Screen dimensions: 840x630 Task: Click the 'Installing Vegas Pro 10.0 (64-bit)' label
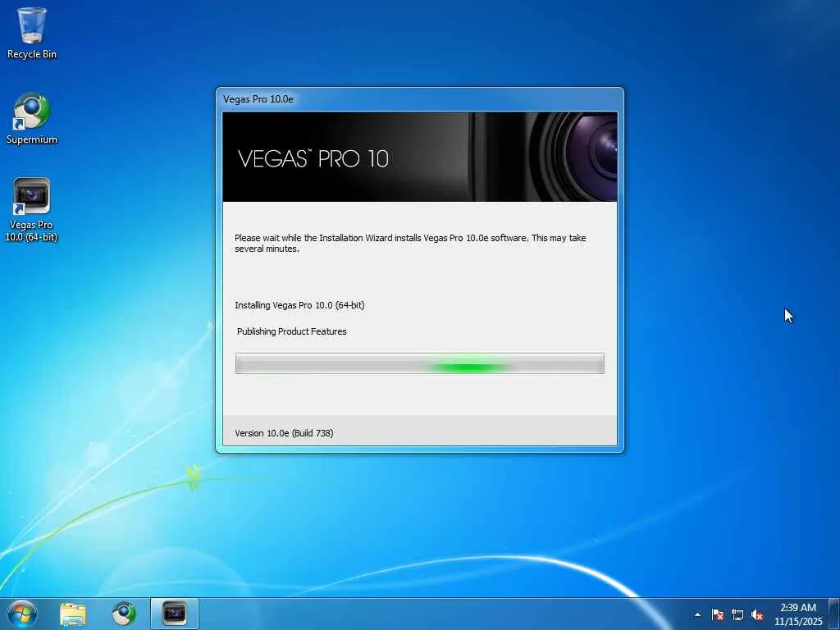coord(299,305)
